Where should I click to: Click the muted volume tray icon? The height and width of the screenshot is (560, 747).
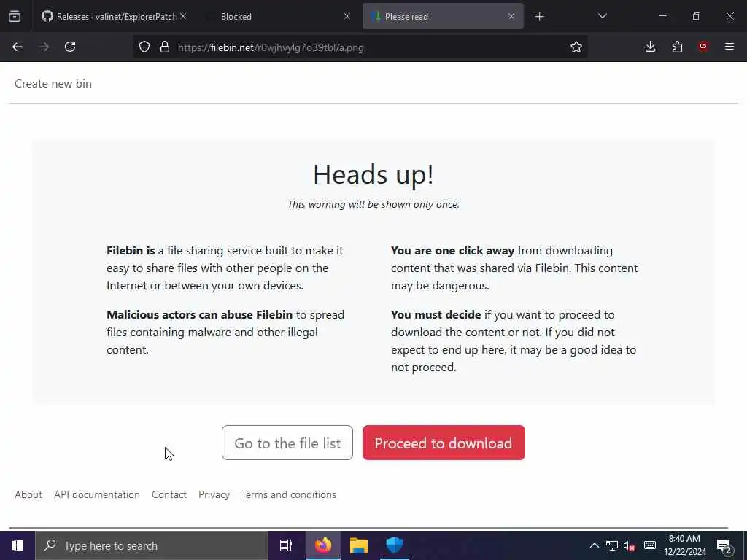click(630, 545)
